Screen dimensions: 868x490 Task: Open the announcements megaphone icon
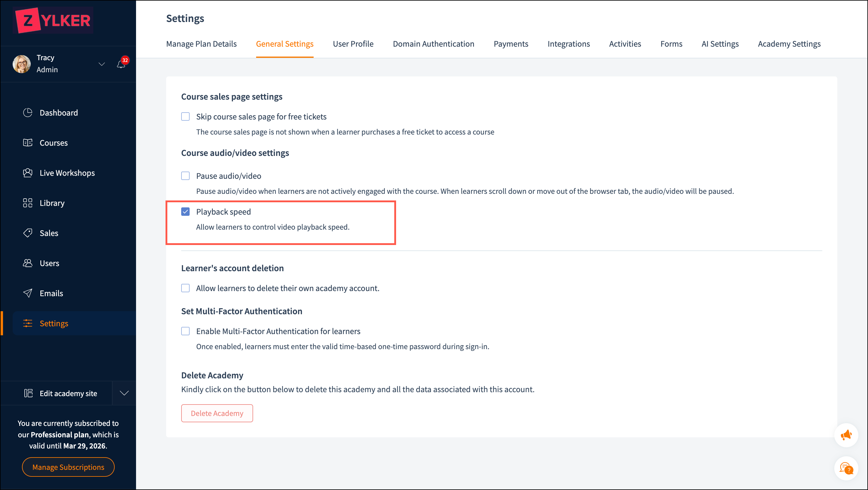click(x=846, y=435)
